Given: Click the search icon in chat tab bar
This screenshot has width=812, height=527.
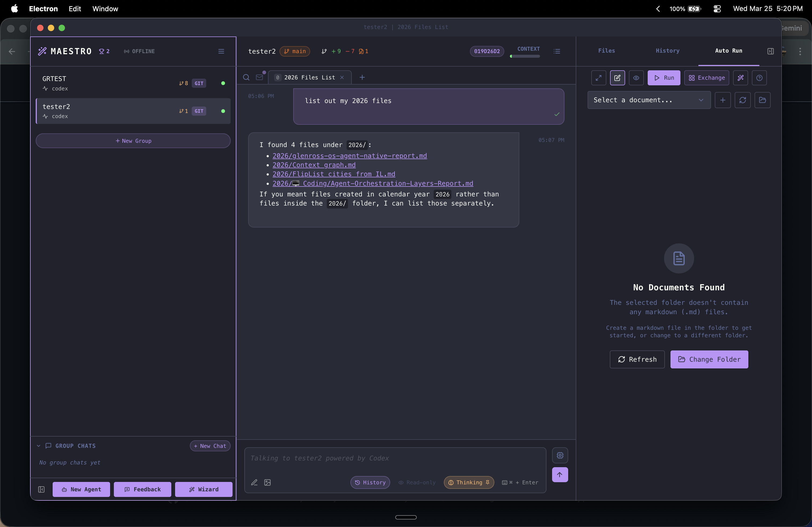Looking at the screenshot, I should 246,77.
